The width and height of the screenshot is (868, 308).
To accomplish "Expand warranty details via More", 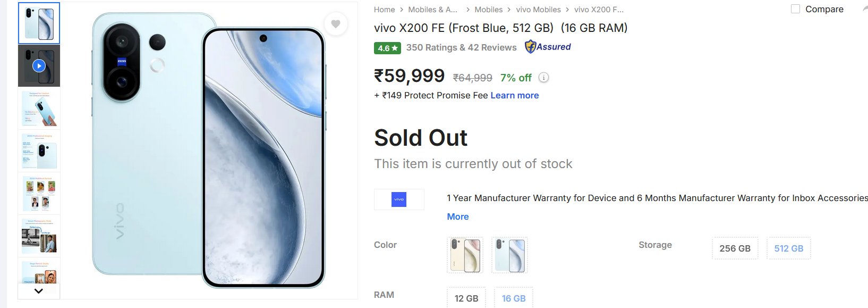I will click(x=458, y=217).
